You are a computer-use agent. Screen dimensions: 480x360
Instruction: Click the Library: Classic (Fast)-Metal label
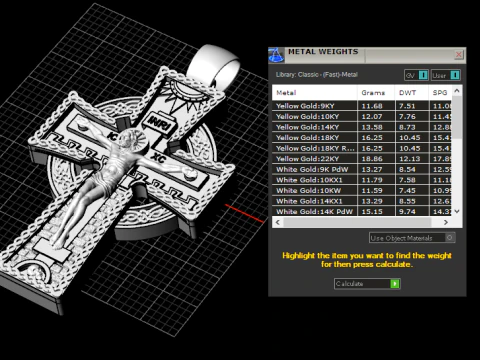(317, 75)
